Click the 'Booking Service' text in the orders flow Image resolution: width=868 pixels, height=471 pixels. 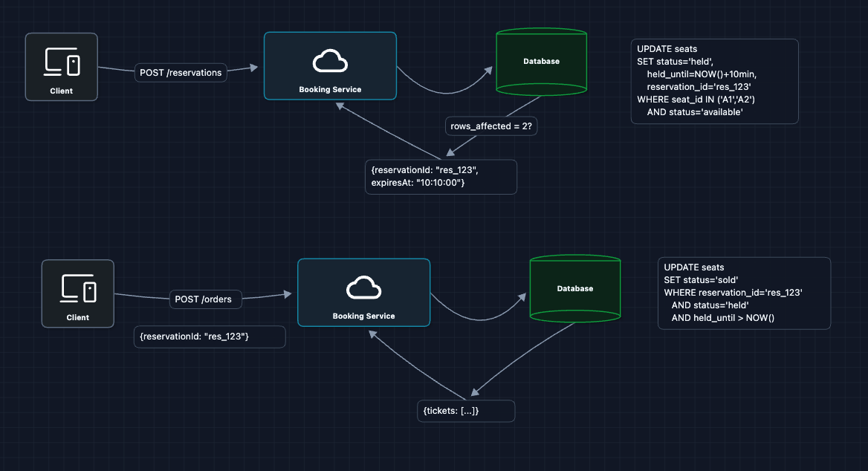pyautogui.click(x=363, y=316)
